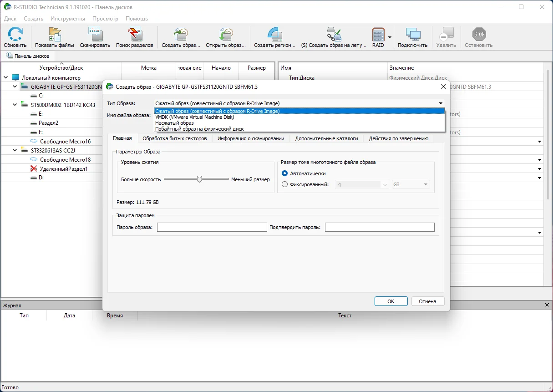Click the compression level slider handle
553x392 pixels.
point(199,179)
